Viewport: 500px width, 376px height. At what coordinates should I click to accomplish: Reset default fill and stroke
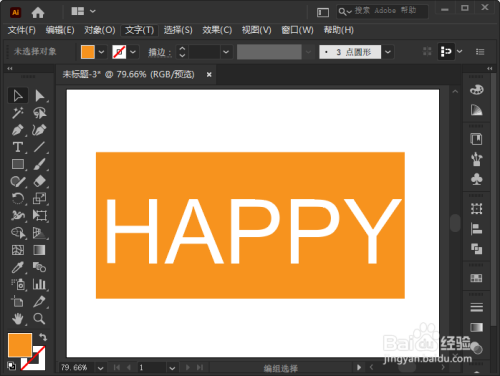click(11, 366)
